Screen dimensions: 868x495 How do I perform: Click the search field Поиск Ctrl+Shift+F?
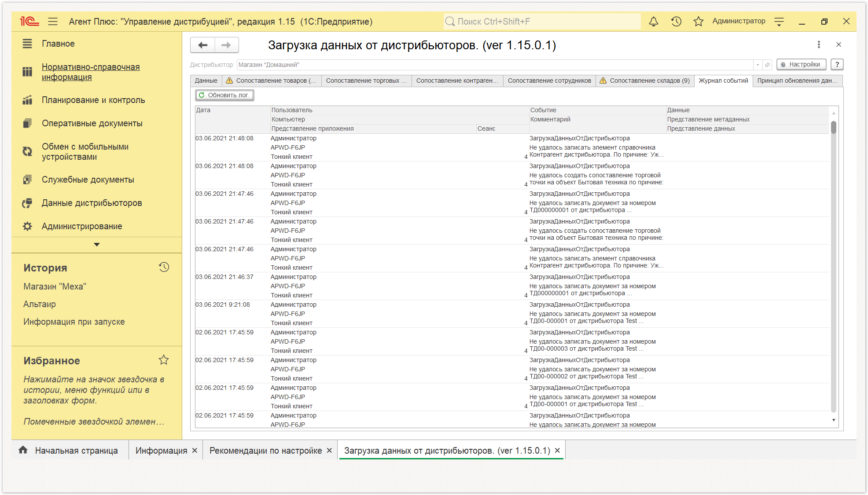pyautogui.click(x=542, y=22)
